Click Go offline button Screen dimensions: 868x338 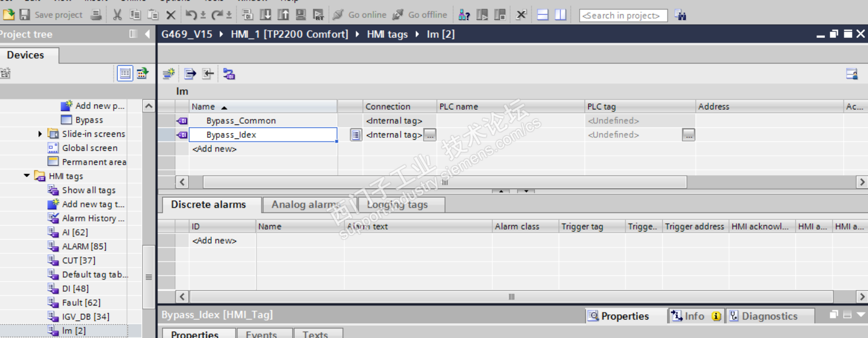click(420, 15)
